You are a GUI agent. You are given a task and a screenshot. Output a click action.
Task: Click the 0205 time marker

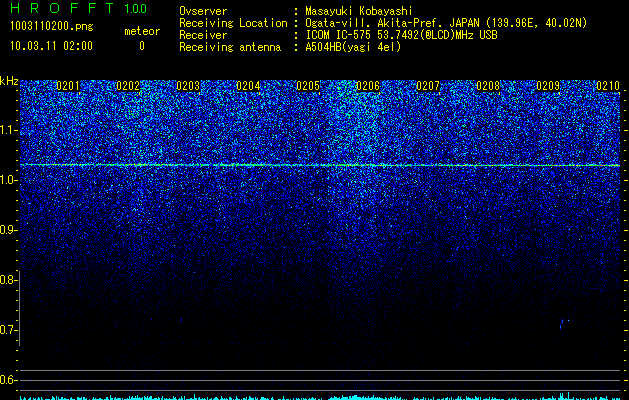pos(308,86)
